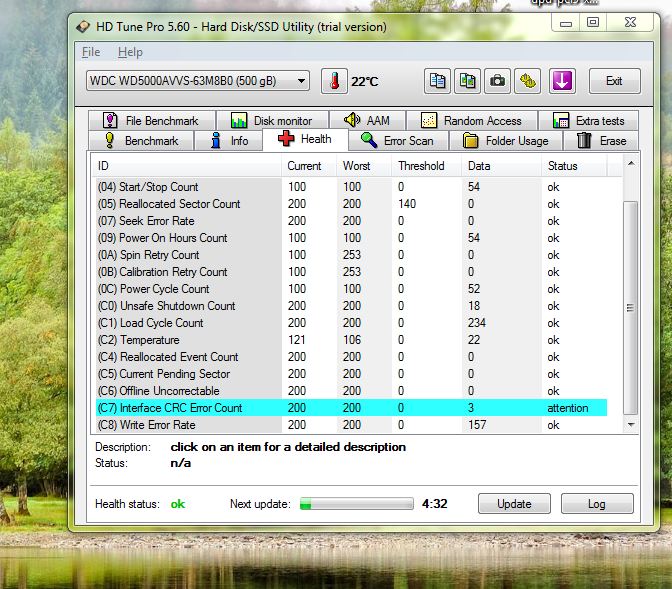Select the (04) Start/Stop Count row
The image size is (672, 589).
point(351,187)
